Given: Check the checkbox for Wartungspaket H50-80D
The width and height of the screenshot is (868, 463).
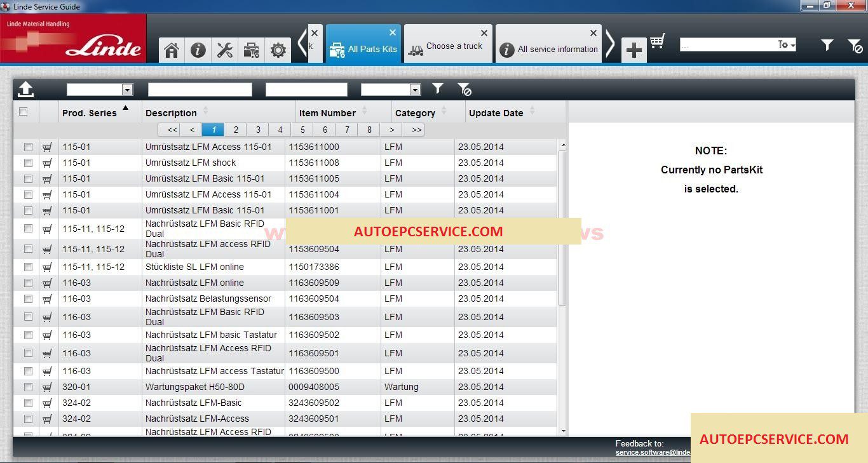Looking at the screenshot, I should coord(28,387).
